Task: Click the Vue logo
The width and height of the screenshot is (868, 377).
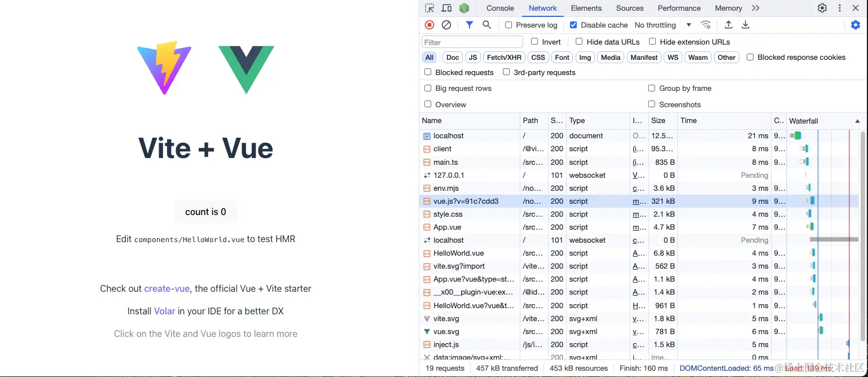Action: pos(246,69)
